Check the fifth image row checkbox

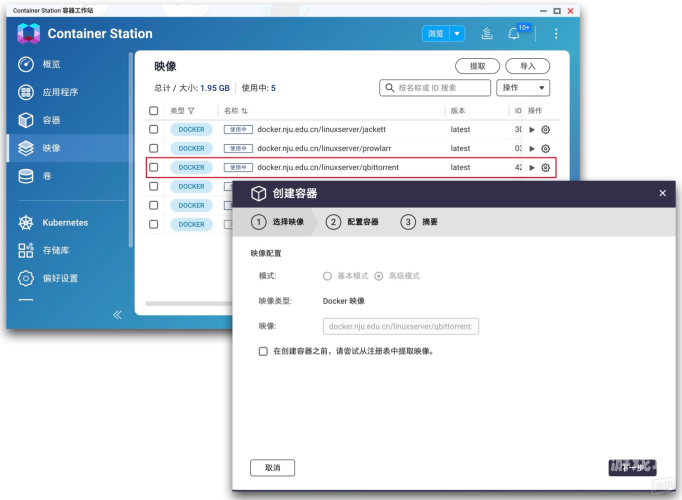coord(154,205)
